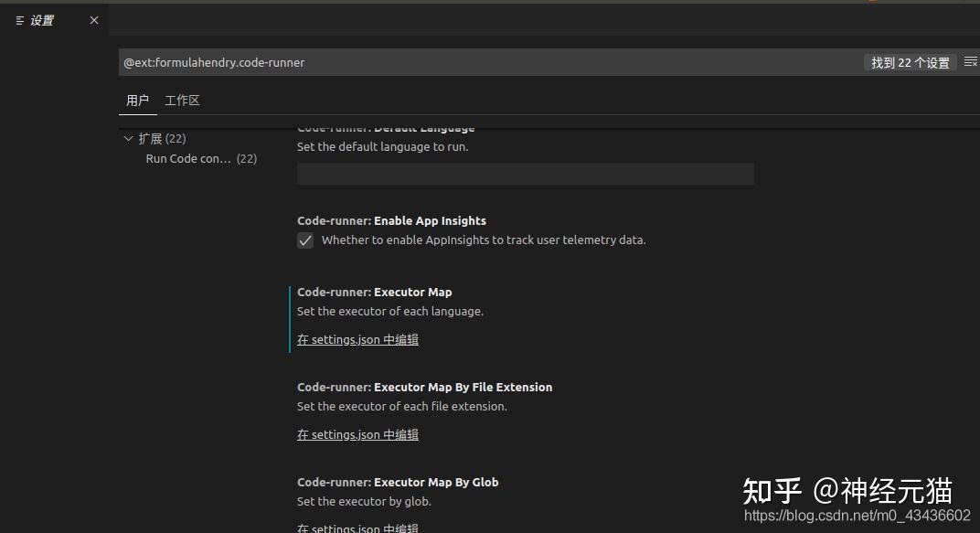Select the 用户 tab
Image resolution: width=980 pixels, height=533 pixels.
138,100
